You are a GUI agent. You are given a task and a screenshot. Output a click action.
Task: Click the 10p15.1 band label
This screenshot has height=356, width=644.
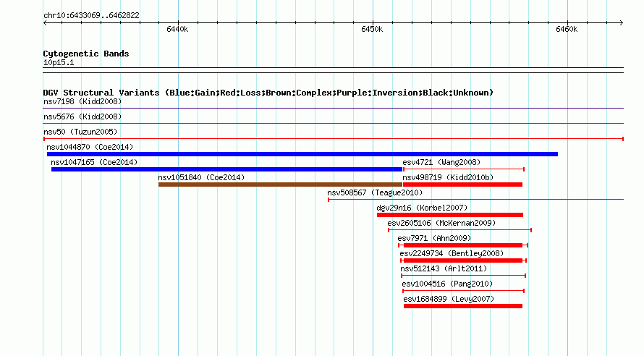59,62
